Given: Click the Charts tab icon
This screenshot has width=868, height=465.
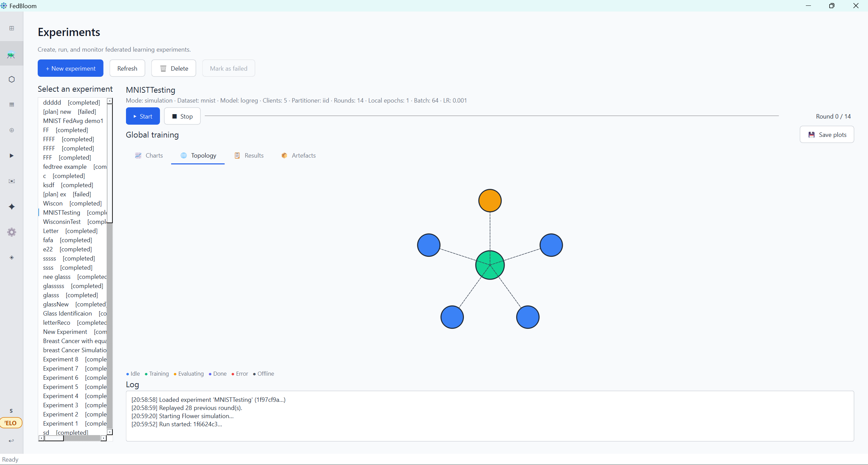Looking at the screenshot, I should coord(138,155).
